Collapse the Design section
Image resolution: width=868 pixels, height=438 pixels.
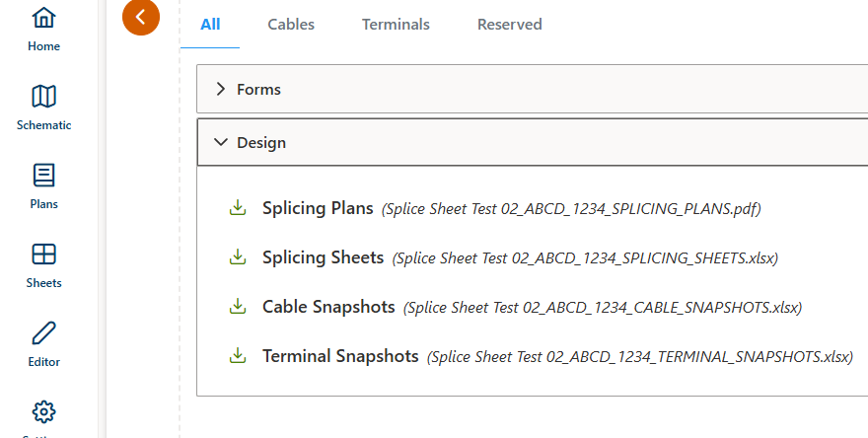pyautogui.click(x=221, y=142)
